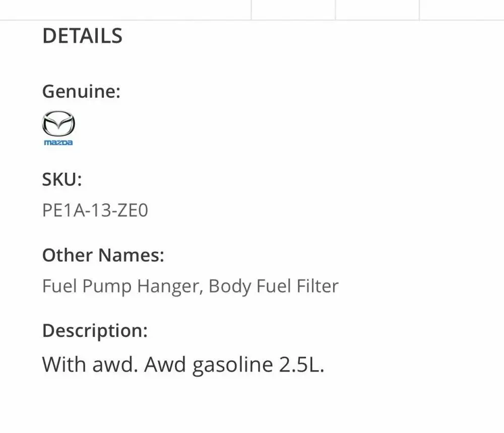Click the 'Awd gasoline 2.5L.' description sentence
Viewport: 504px width, 433px height.
[234, 365]
